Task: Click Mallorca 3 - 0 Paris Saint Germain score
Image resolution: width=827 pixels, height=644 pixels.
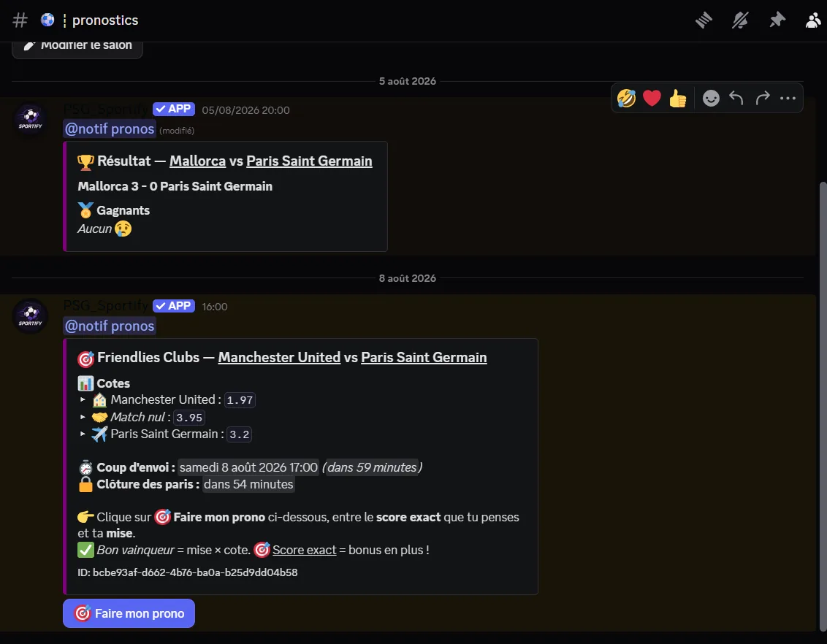Action: 175,186
